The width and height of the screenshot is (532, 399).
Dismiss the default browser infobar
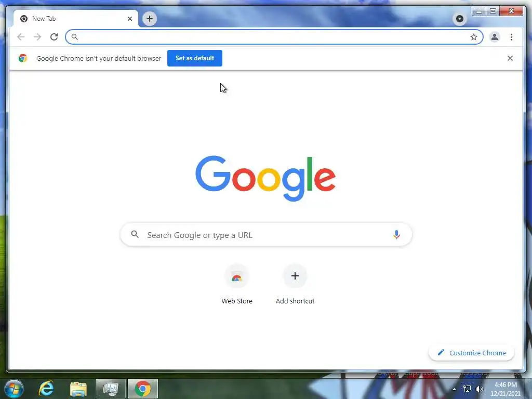point(510,58)
